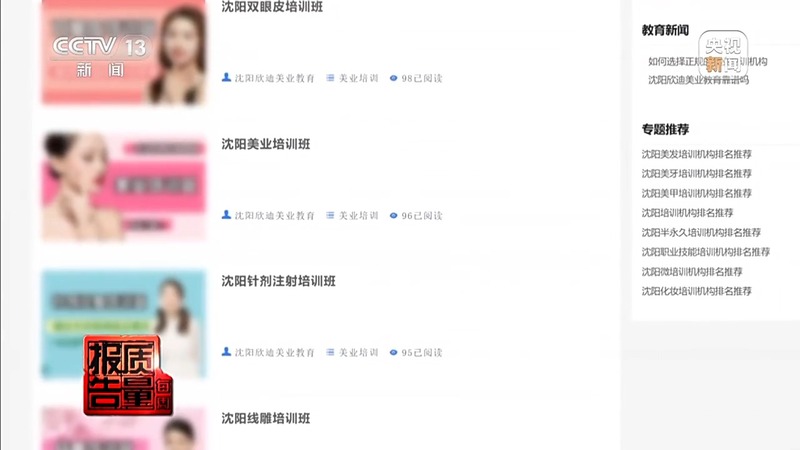
Task: Open news item 沈阳欣迪美业教育靠谱吗
Action: pos(698,80)
